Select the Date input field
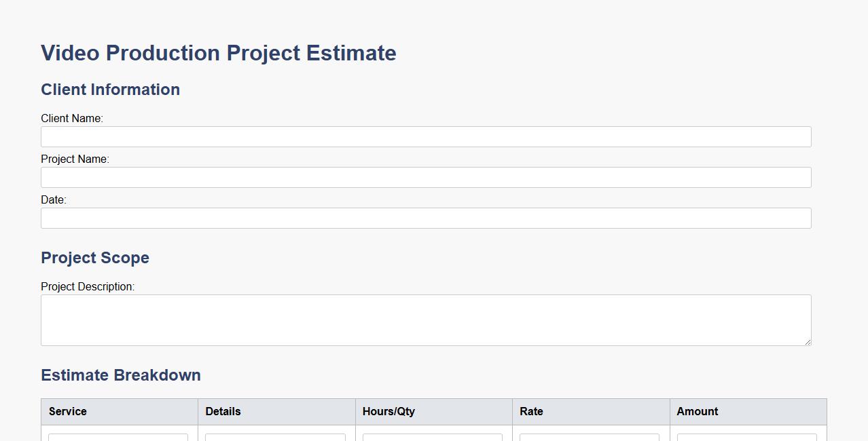This screenshot has width=868, height=441. pyautogui.click(x=426, y=218)
